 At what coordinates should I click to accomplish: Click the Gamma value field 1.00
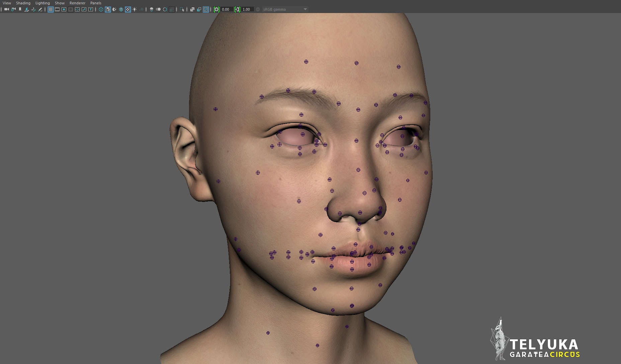tap(247, 9)
